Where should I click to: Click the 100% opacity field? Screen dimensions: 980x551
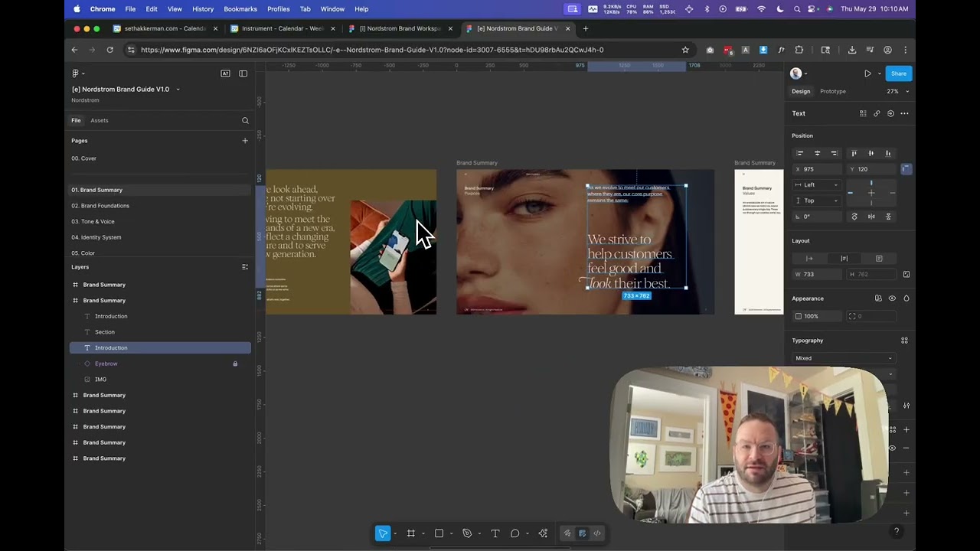coord(816,316)
